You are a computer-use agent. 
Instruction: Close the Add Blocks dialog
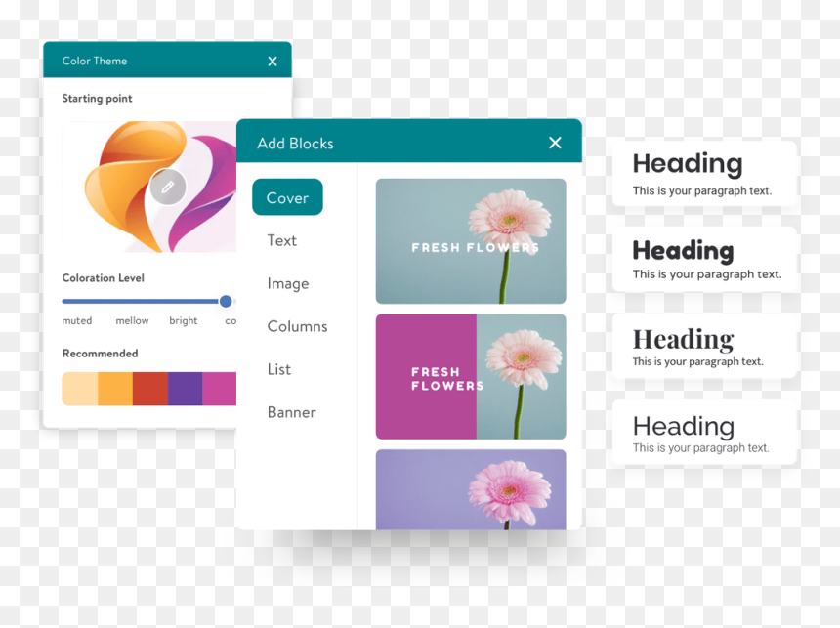555,143
